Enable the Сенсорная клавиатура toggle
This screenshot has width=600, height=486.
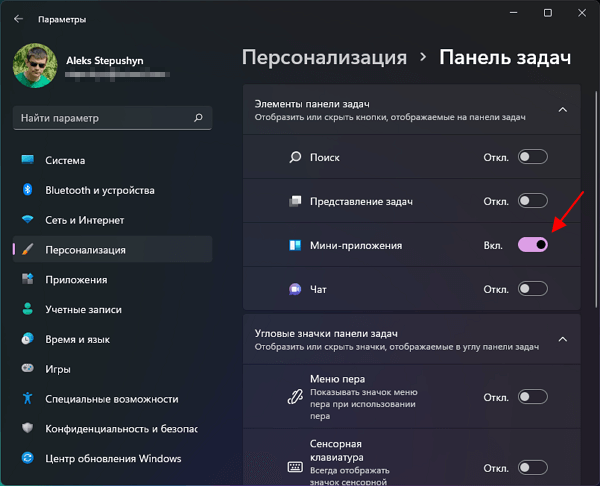tap(533, 468)
